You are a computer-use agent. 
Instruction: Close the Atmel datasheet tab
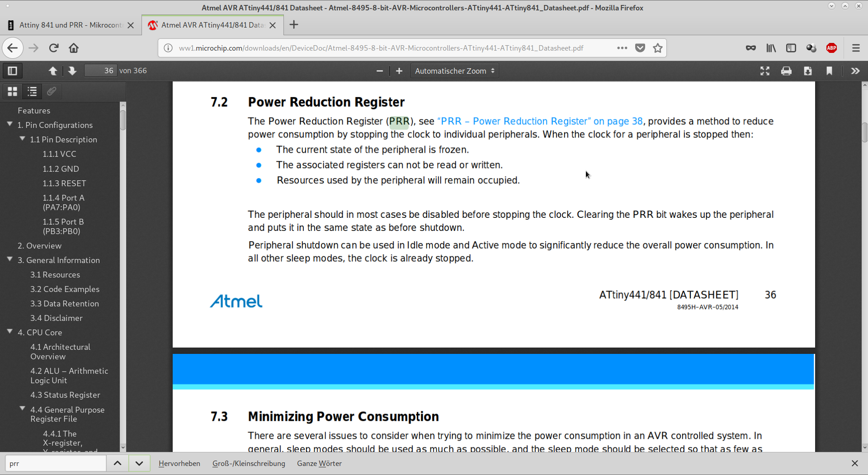point(273,25)
